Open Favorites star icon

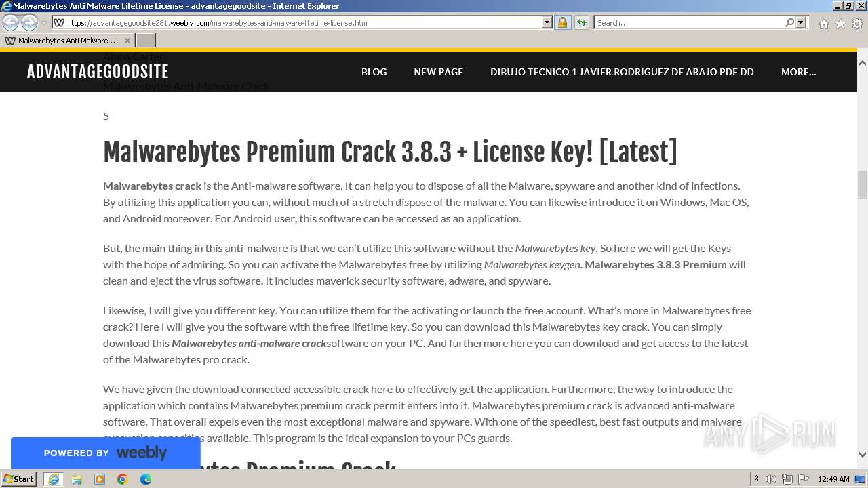pos(840,24)
